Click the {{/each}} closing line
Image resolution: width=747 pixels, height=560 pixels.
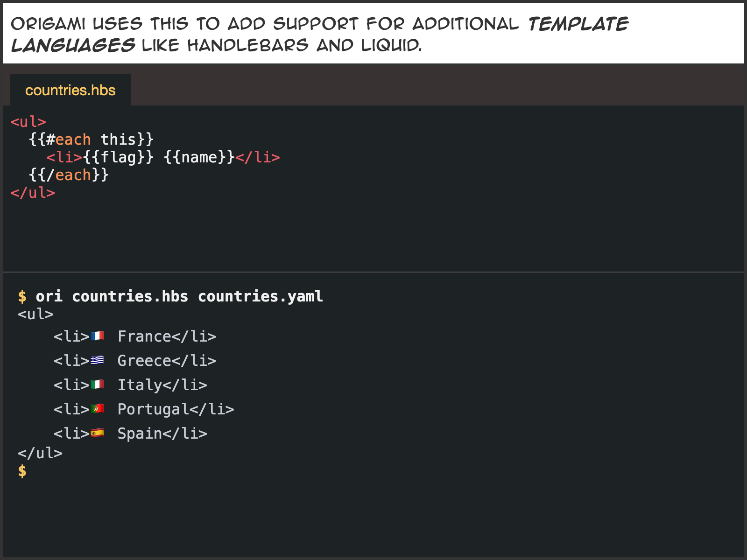tap(69, 175)
